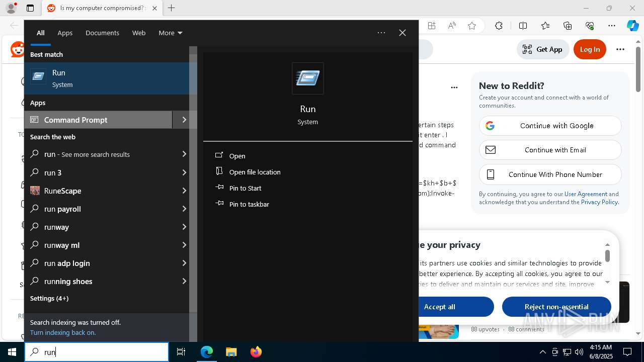Show hidden system tray icons
This screenshot has height=362, width=644.
click(x=542, y=352)
